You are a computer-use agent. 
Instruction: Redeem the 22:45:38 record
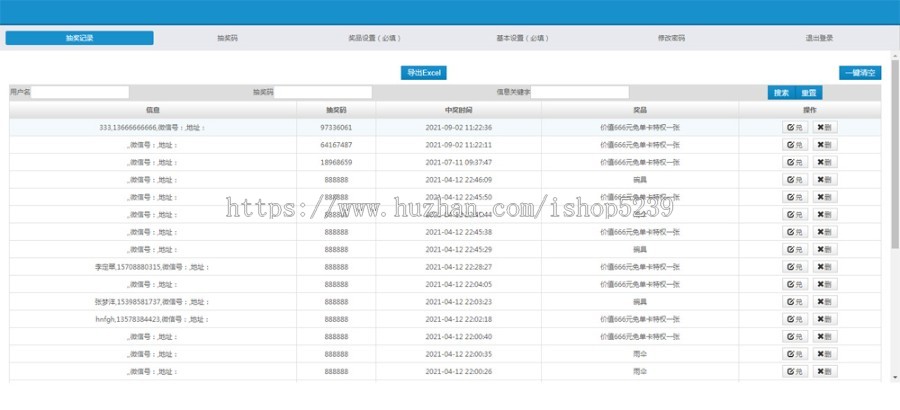click(x=796, y=232)
